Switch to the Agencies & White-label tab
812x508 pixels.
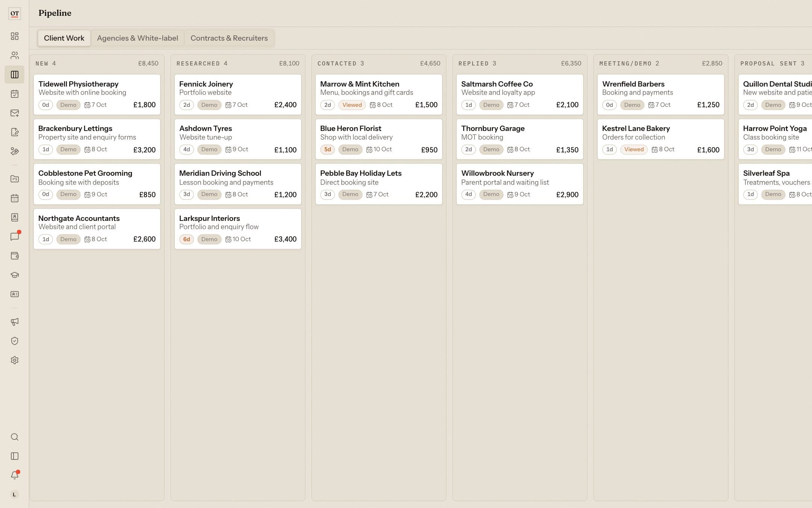coord(138,38)
